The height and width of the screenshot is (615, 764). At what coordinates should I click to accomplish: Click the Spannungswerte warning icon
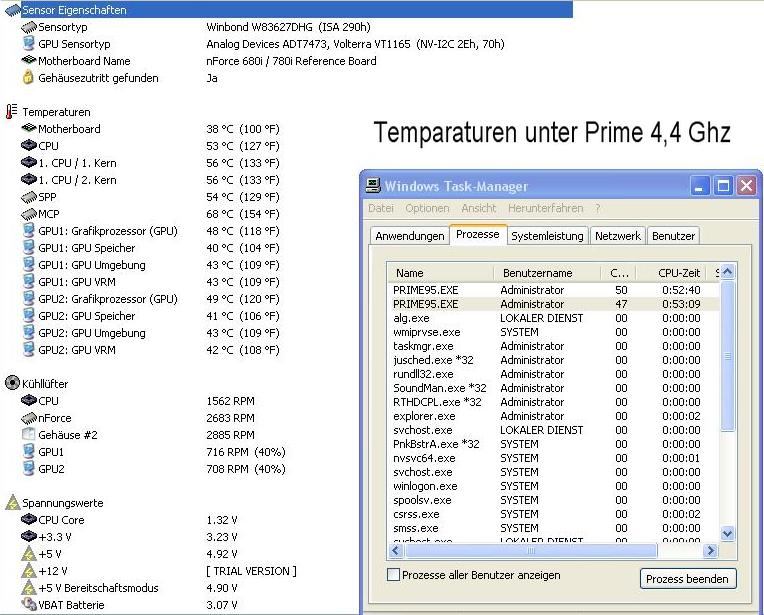(13, 502)
